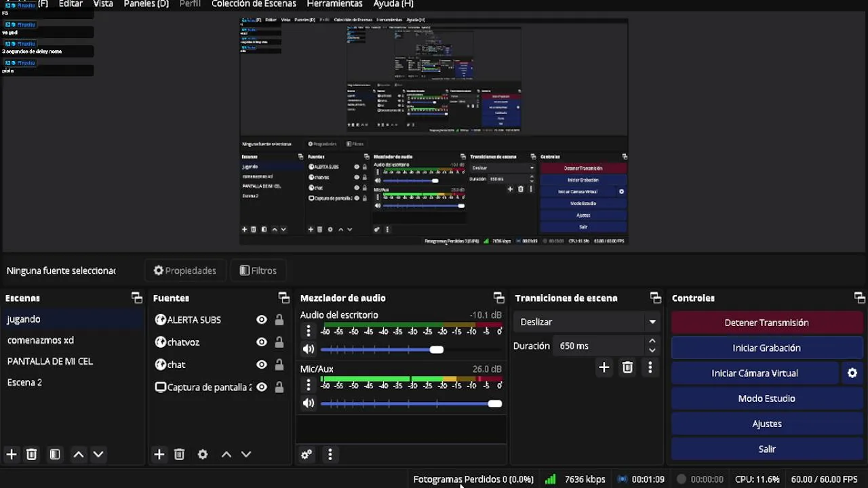Open Colección de Escenas menu
This screenshot has width=868, height=488.
pyautogui.click(x=254, y=4)
